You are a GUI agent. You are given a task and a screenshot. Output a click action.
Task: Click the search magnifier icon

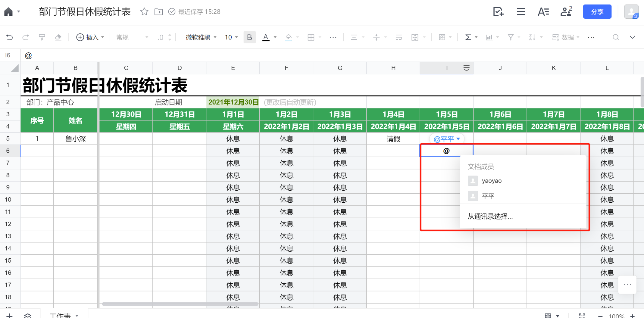pyautogui.click(x=616, y=37)
